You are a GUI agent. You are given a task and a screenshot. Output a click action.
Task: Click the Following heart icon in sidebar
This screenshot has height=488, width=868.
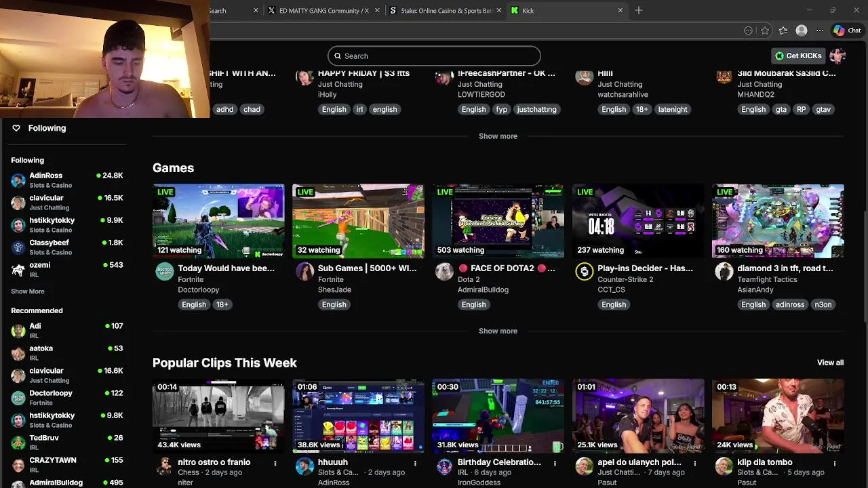coord(16,128)
